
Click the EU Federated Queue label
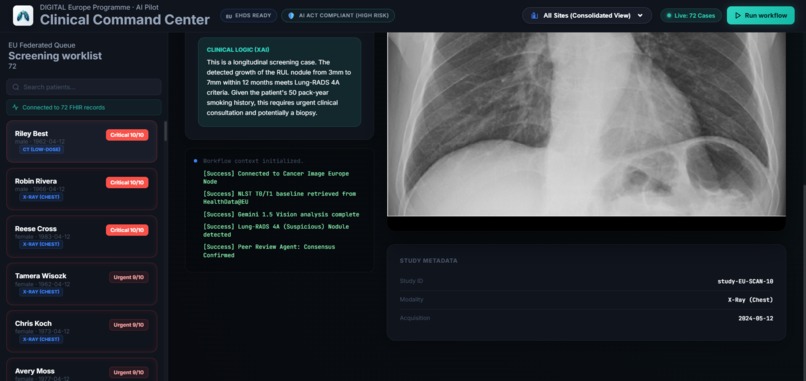pos(42,45)
